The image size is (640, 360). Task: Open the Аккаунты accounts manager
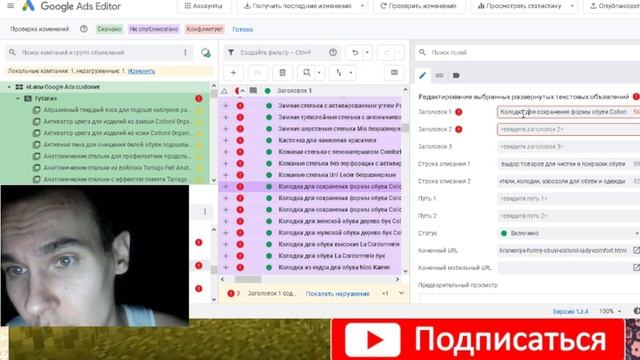(204, 6)
